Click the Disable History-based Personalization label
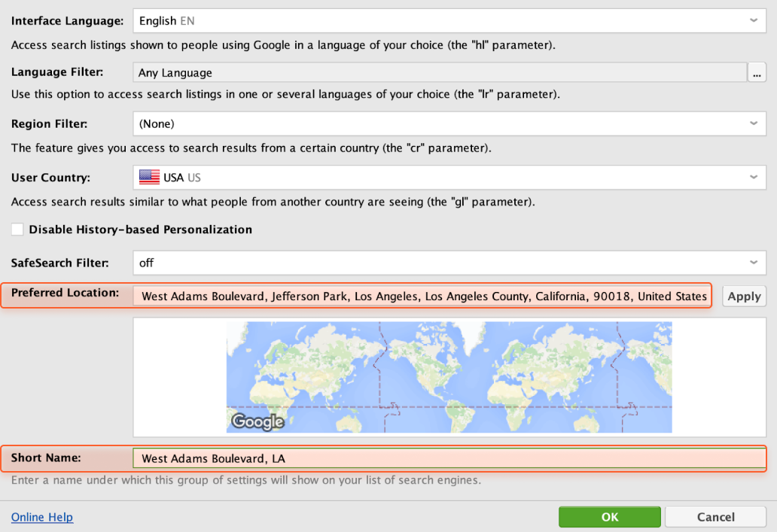The image size is (777, 532). pyautogui.click(x=140, y=230)
